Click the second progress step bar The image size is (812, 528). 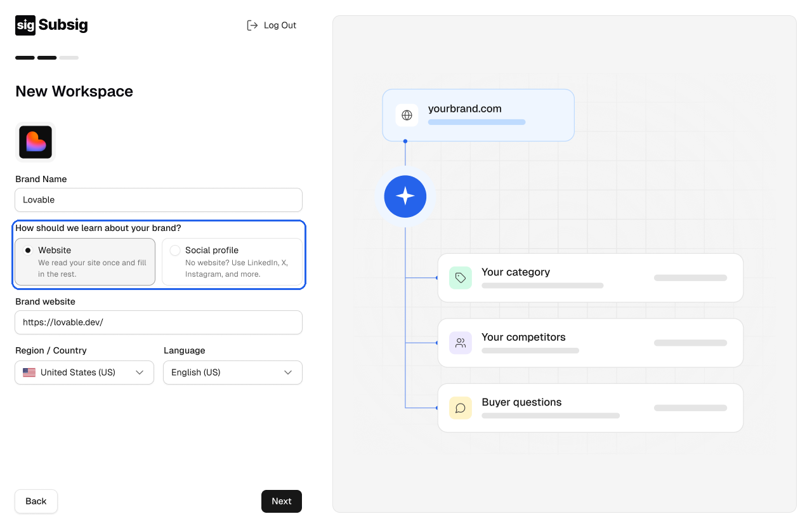(47, 58)
